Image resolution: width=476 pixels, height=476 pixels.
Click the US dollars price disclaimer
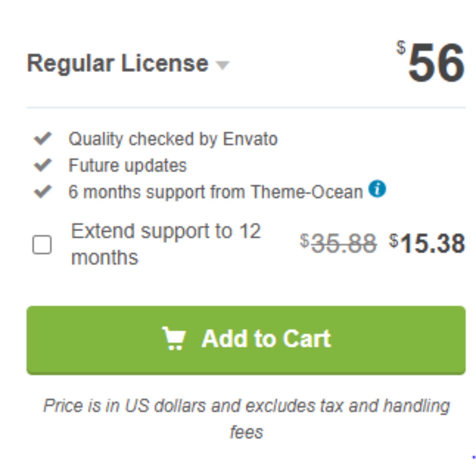click(x=246, y=419)
